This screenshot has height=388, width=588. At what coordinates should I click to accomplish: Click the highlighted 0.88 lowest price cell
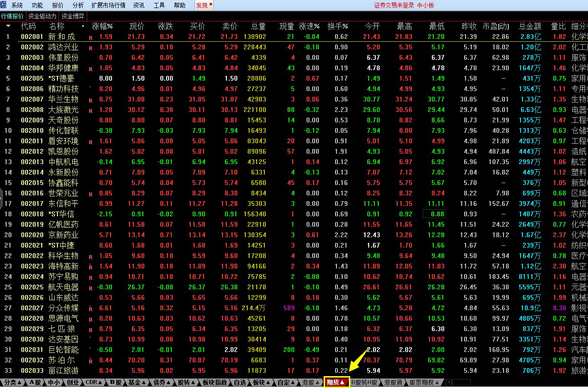tap(435, 214)
